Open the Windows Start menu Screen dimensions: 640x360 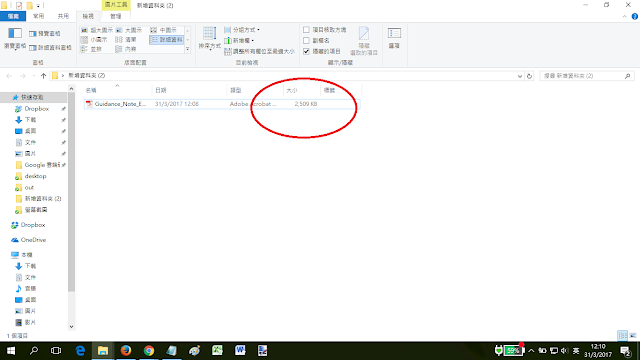[11, 351]
